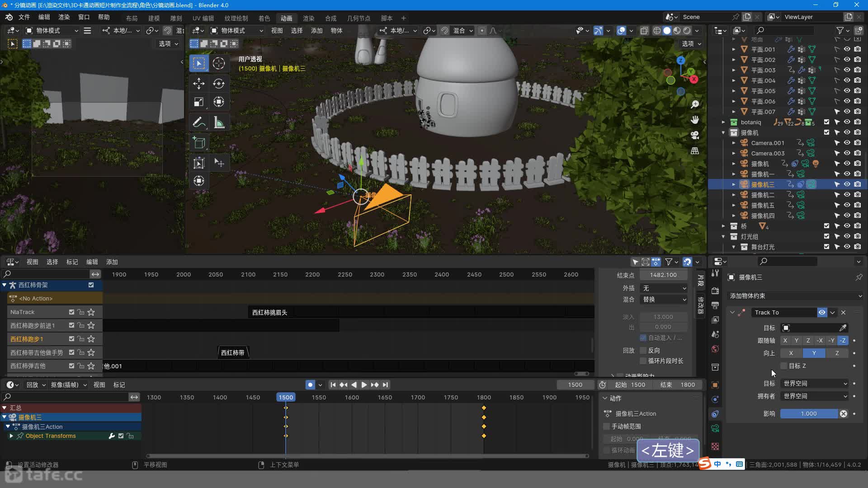The width and height of the screenshot is (868, 488).
Task: Select the Cursor tool
Action: click(219, 63)
